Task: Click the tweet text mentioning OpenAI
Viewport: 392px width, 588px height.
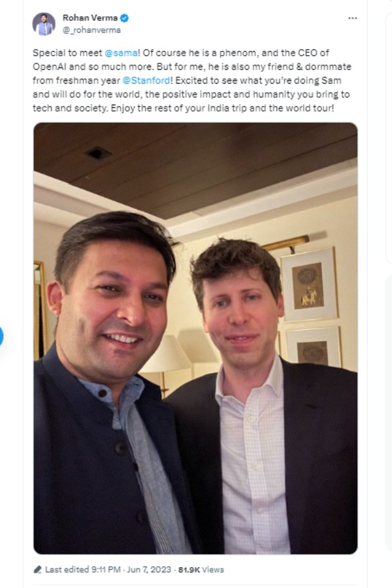Action: (191, 80)
